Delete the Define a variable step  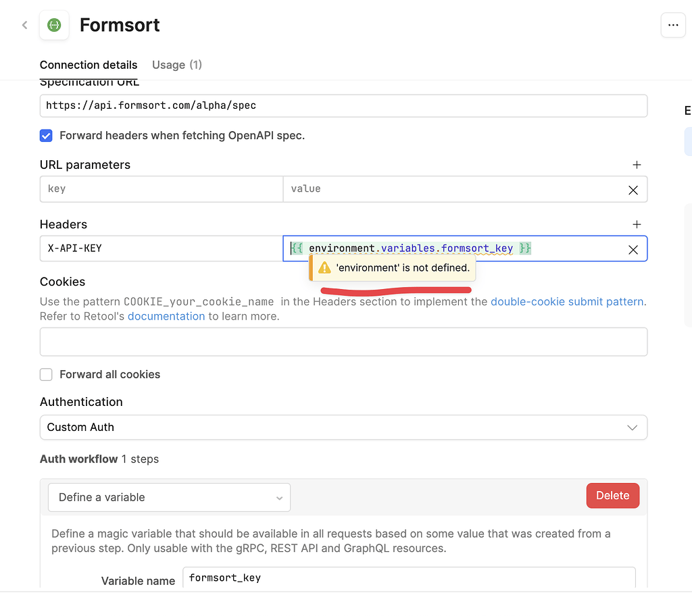612,495
